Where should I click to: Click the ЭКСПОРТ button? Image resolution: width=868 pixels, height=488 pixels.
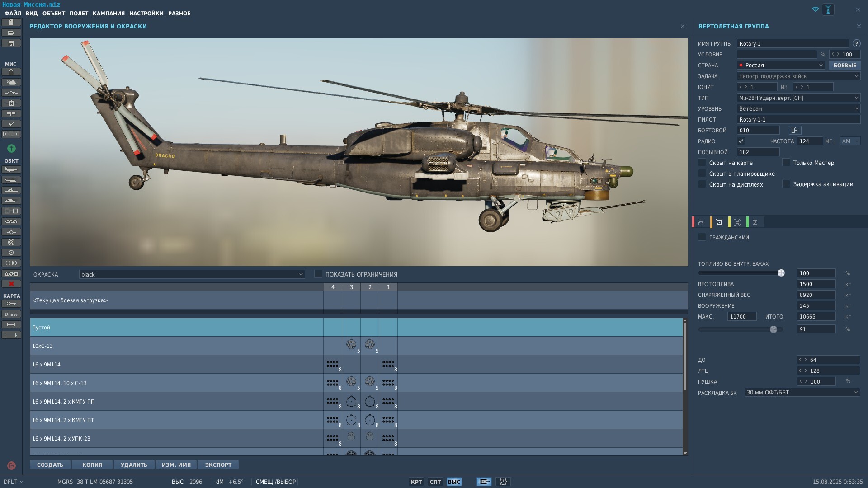[x=218, y=465]
